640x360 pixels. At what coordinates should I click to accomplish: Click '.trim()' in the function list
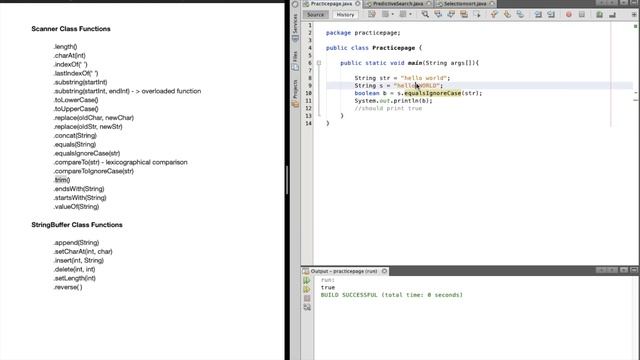click(62, 180)
